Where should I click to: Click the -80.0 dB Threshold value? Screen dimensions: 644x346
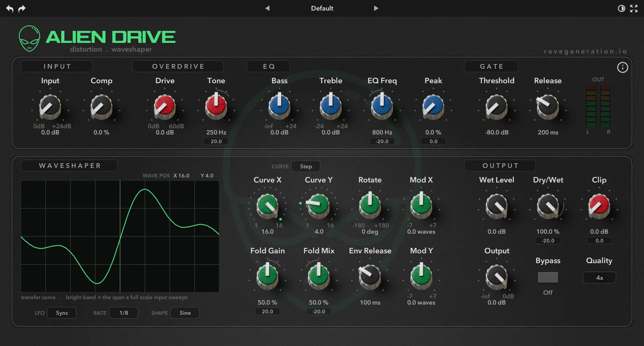pyautogui.click(x=497, y=132)
